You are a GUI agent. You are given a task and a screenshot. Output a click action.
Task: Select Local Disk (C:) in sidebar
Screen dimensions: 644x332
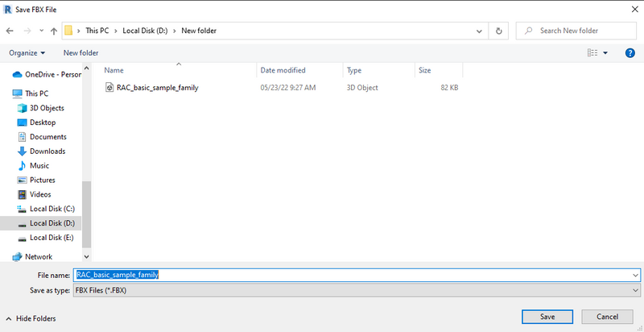point(52,209)
